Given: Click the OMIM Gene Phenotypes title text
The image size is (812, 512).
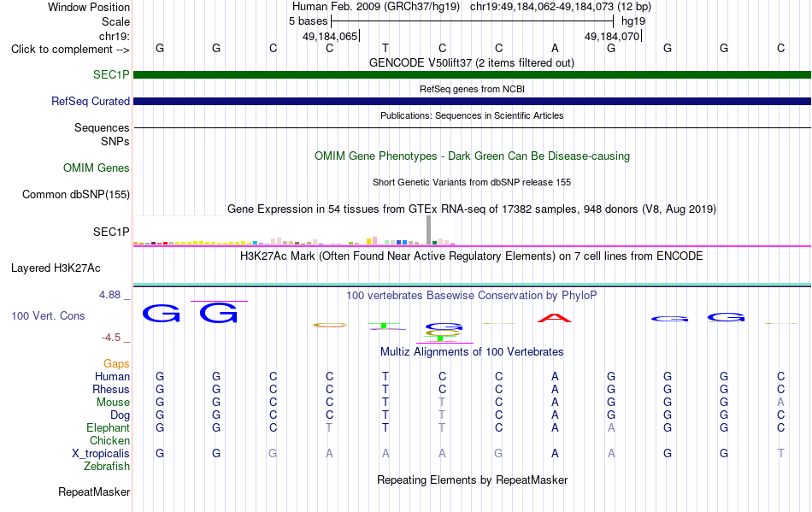Looking at the screenshot, I should (x=472, y=156).
